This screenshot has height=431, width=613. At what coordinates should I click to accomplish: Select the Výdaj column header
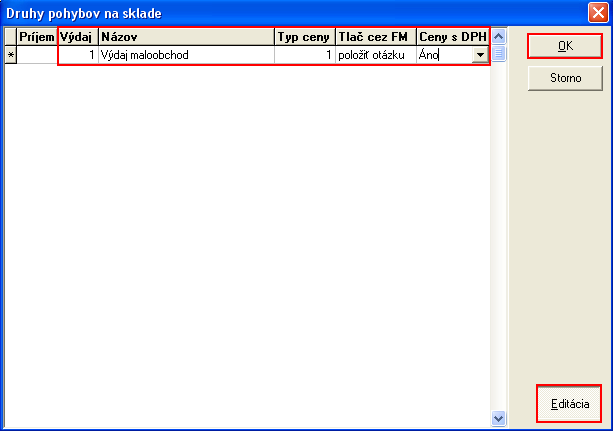77,37
